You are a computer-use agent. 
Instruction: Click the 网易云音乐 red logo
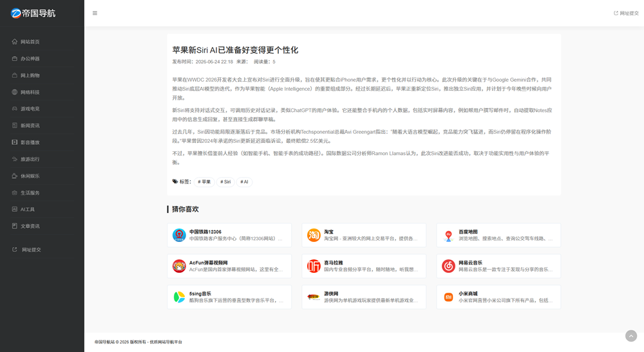(x=448, y=266)
